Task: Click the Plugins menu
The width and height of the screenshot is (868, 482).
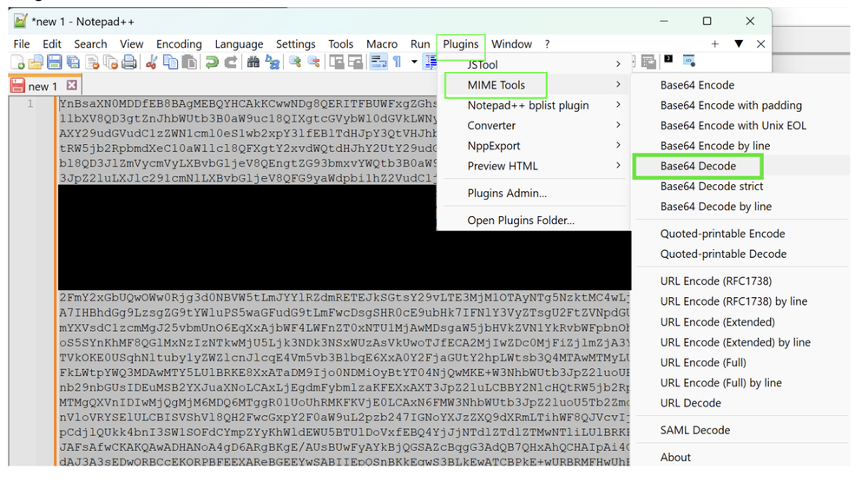Action: [x=461, y=43]
